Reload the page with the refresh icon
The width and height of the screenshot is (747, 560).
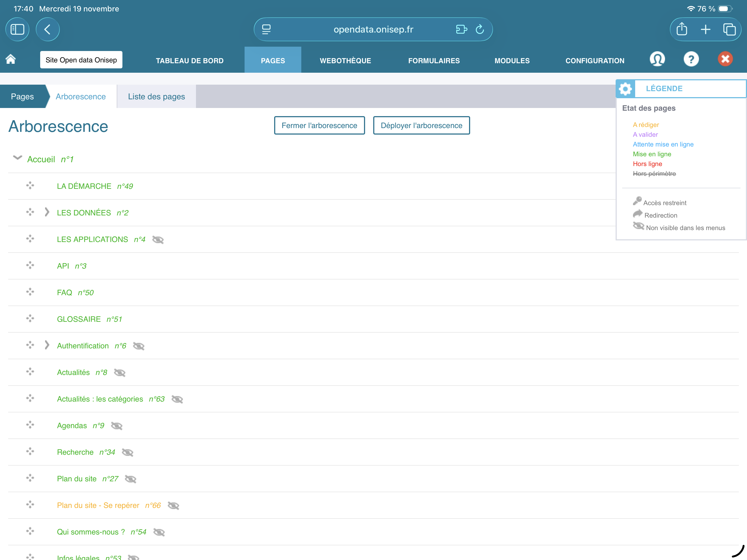(480, 29)
